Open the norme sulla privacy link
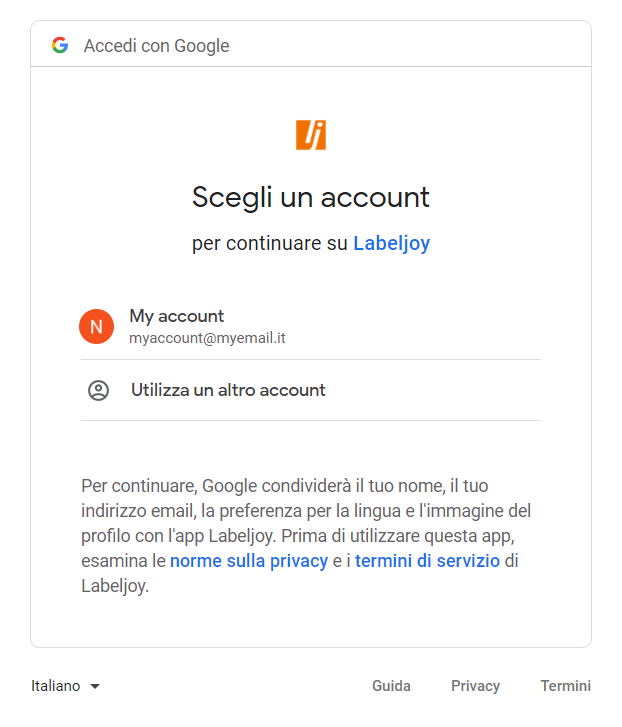 point(249,561)
